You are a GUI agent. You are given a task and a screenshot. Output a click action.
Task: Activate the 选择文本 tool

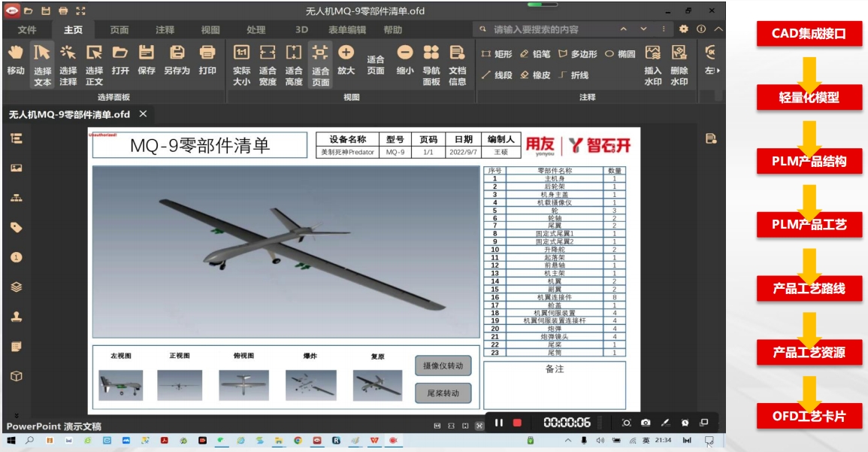(x=42, y=65)
